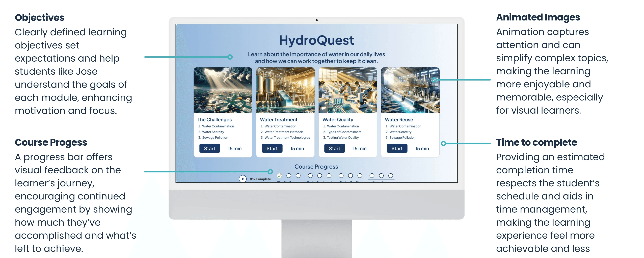644x258 pixels.
Task: Open the Water Quality laboratory thumbnail
Action: click(x=348, y=90)
